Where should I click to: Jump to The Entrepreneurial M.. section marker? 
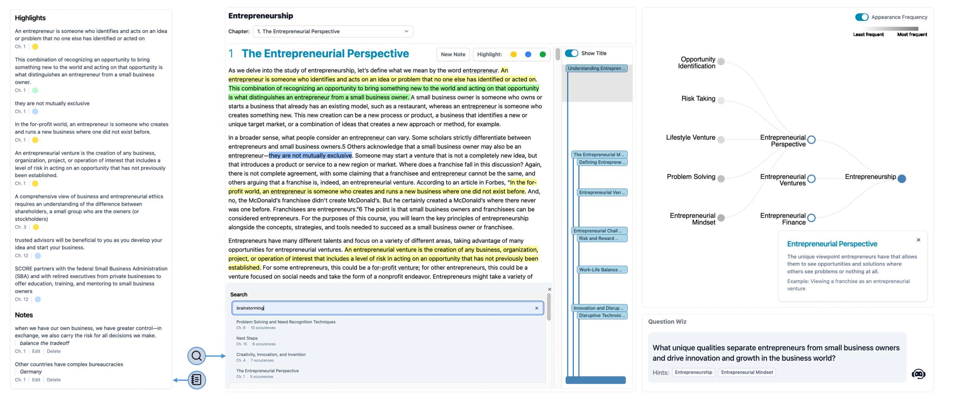coord(599,155)
